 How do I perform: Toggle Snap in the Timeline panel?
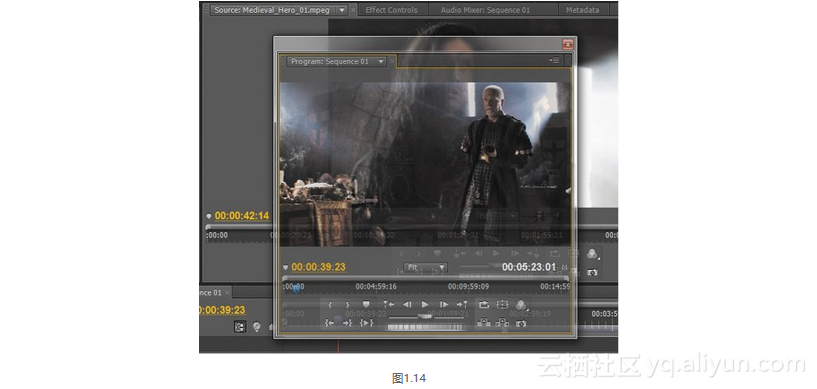coord(240,327)
